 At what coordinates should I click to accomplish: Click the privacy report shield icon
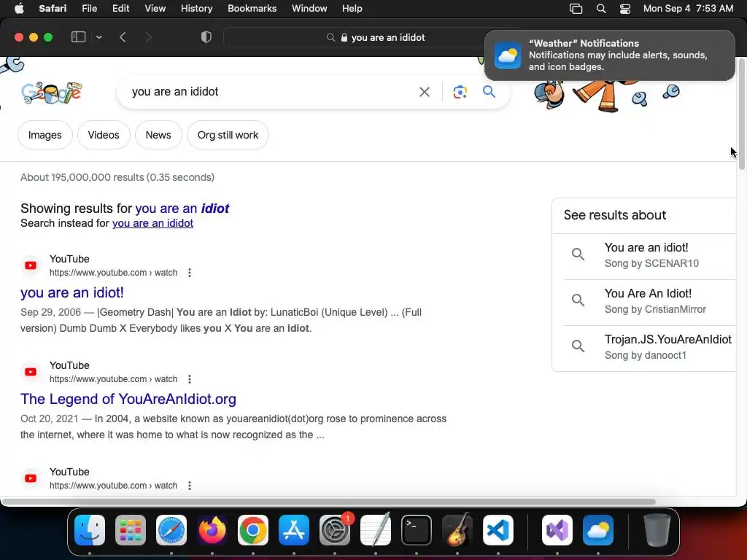click(x=206, y=37)
